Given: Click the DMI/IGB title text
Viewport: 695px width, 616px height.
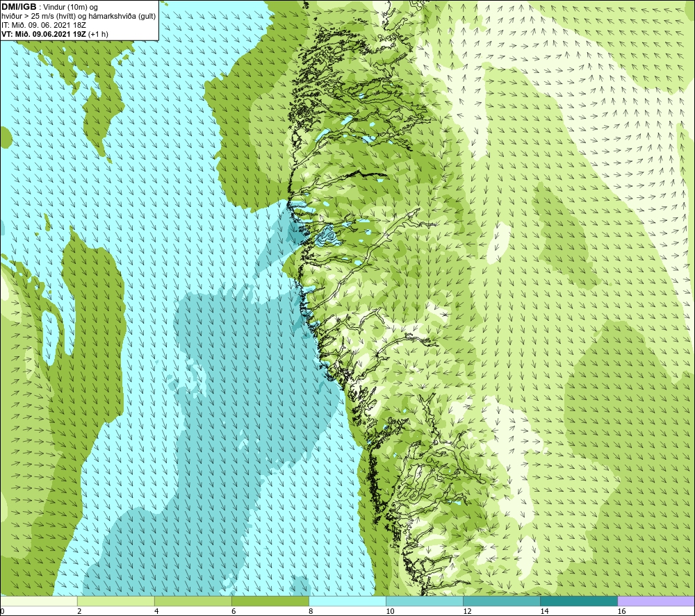Looking at the screenshot, I should click(x=19, y=7).
